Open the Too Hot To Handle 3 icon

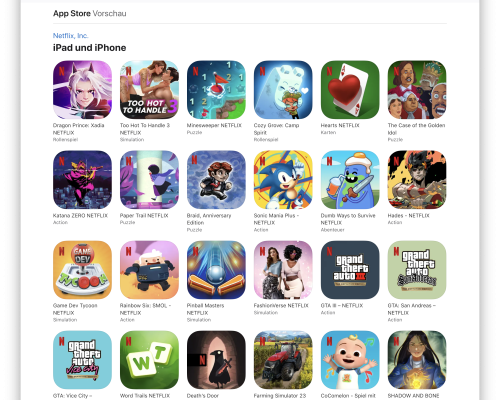pos(149,90)
